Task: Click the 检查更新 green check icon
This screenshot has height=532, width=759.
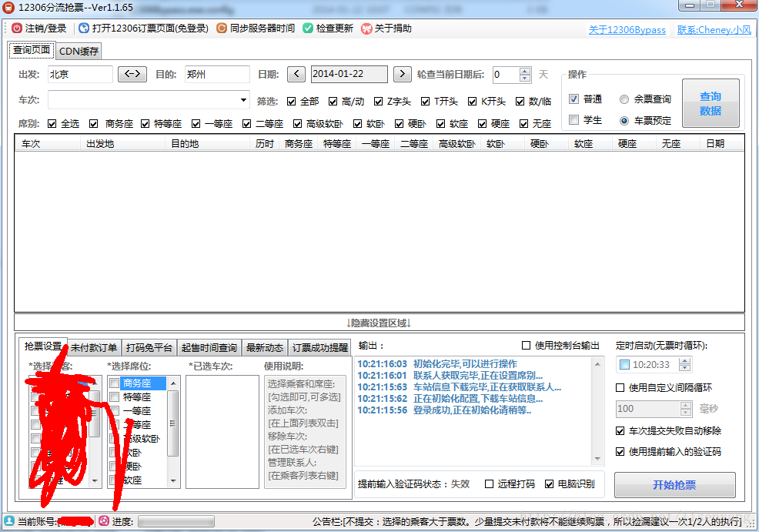Action: pos(307,28)
